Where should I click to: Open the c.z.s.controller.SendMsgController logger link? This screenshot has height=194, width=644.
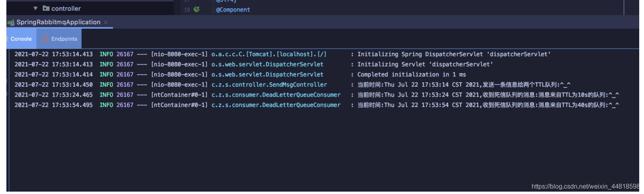tap(269, 85)
